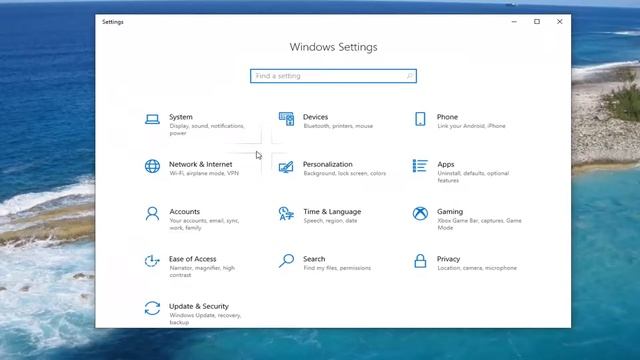Click 'Find my files, permissions' text
The height and width of the screenshot is (360, 640).
coord(337,268)
